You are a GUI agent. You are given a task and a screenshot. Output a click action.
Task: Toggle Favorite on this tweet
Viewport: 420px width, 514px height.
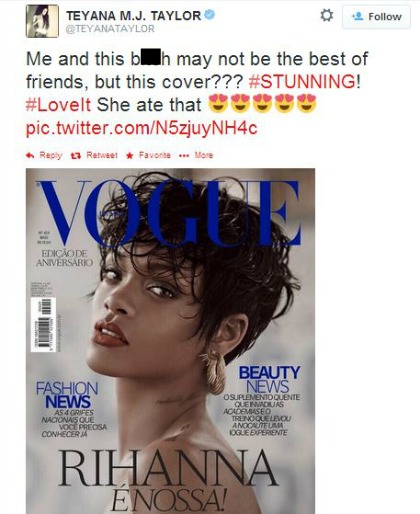pos(155,155)
